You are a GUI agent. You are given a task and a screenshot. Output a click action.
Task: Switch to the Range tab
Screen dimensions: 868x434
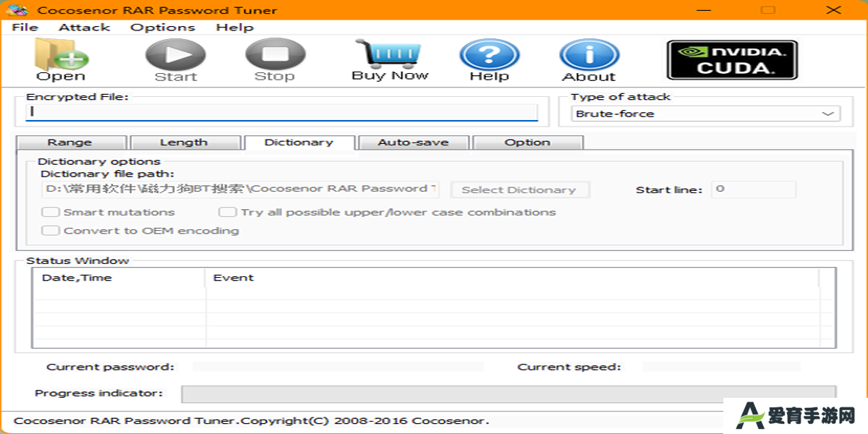pyautogui.click(x=70, y=142)
